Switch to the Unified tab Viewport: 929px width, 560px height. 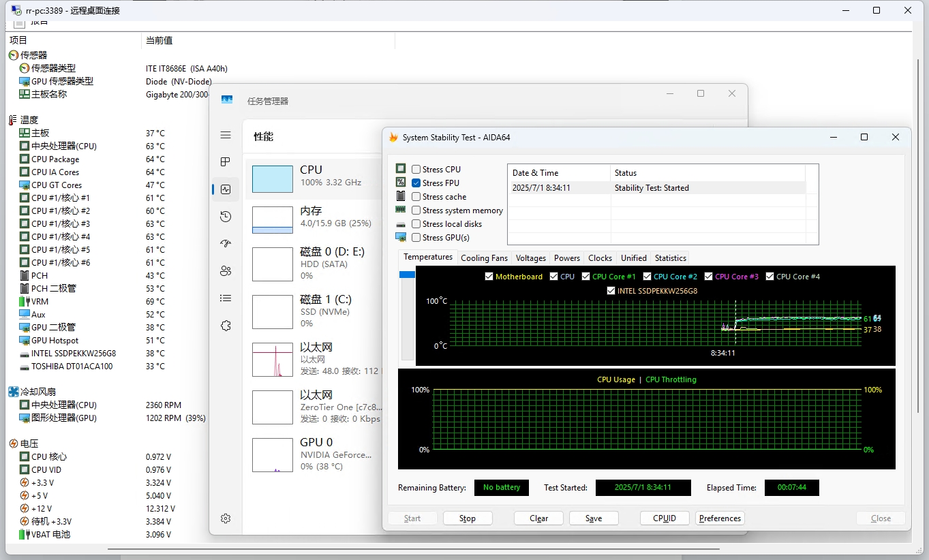(634, 258)
